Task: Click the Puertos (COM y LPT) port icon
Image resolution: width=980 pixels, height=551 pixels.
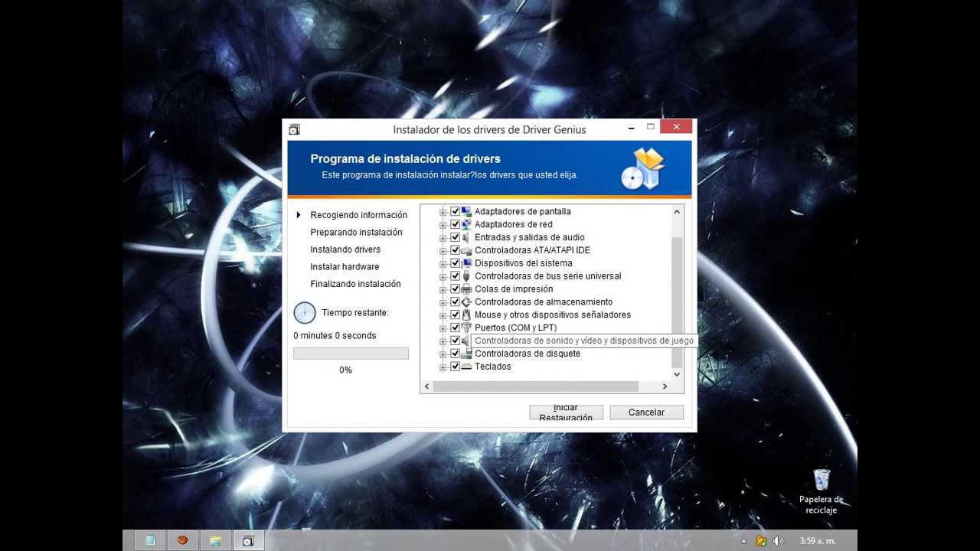Action: (x=466, y=328)
